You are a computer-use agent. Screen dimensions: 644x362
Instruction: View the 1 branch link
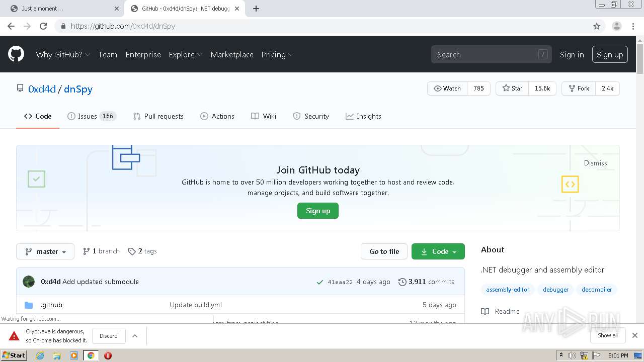101,251
